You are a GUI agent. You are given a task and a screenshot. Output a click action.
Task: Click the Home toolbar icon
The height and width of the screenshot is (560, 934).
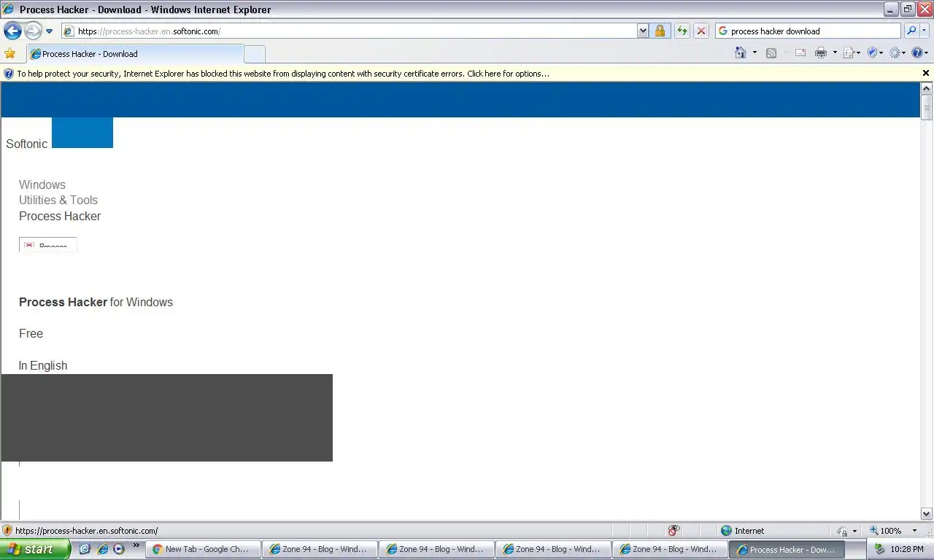741,52
